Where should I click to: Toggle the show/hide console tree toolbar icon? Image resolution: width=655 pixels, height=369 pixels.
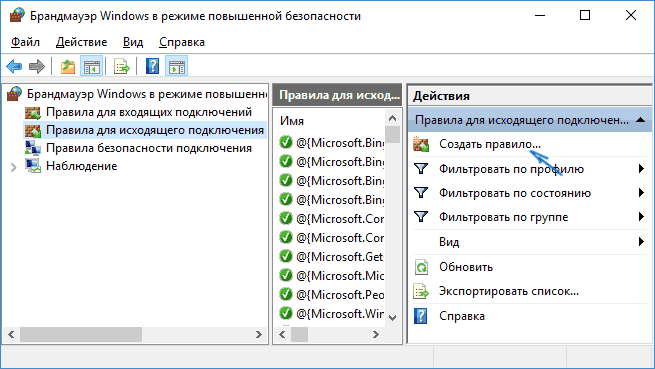(91, 66)
